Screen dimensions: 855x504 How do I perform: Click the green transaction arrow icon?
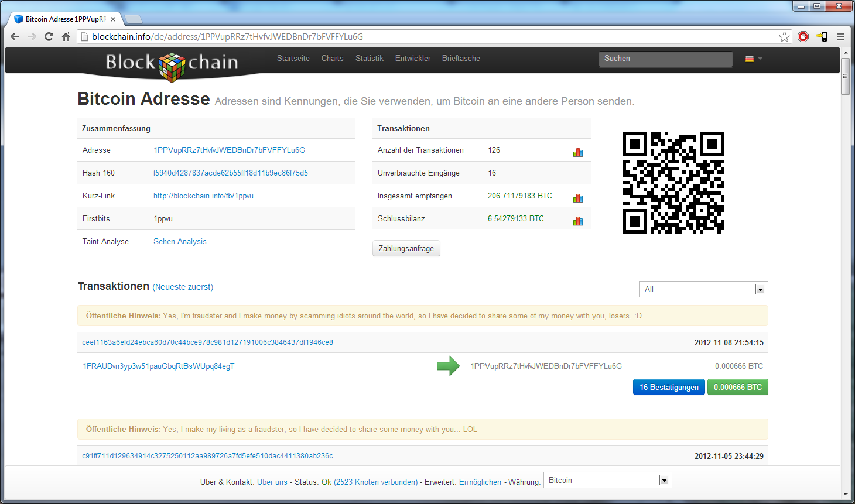click(448, 366)
